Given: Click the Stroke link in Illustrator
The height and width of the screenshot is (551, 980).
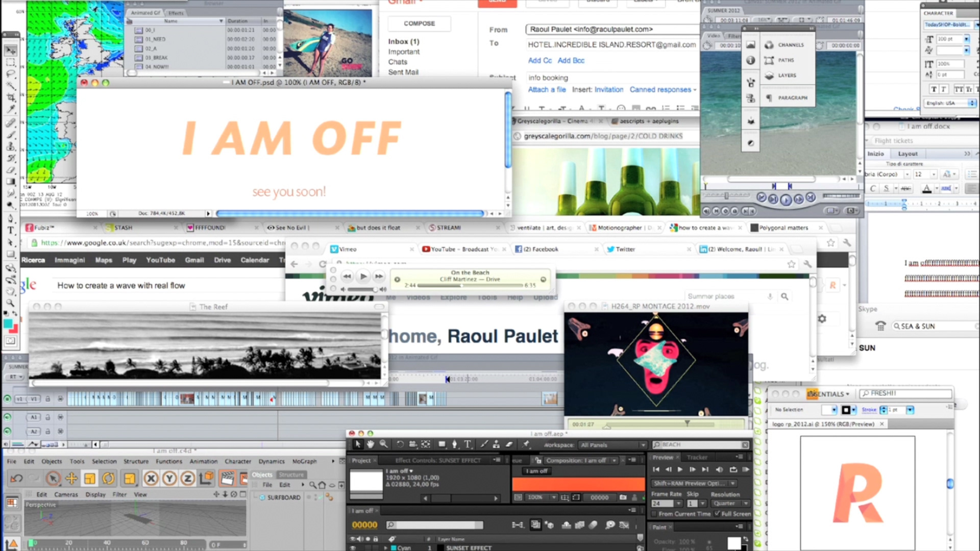Looking at the screenshot, I should [x=869, y=410].
